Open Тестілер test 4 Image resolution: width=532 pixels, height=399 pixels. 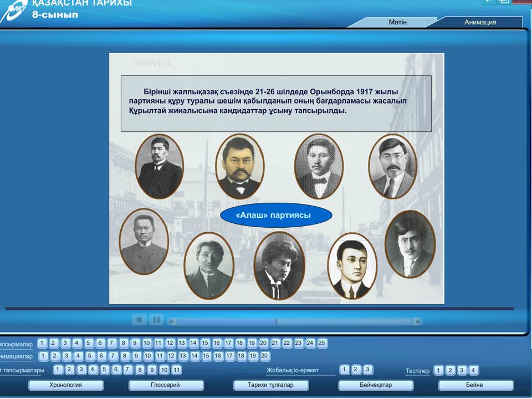point(473,370)
